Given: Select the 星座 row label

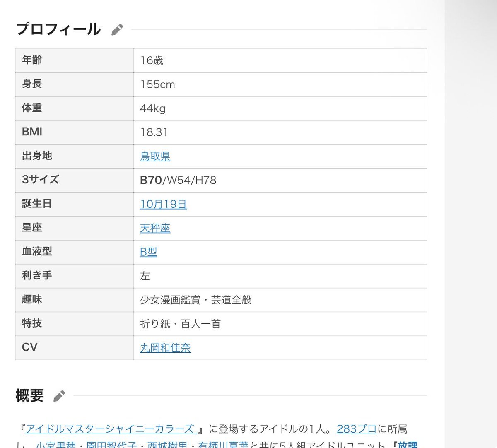Looking at the screenshot, I should 32,228.
